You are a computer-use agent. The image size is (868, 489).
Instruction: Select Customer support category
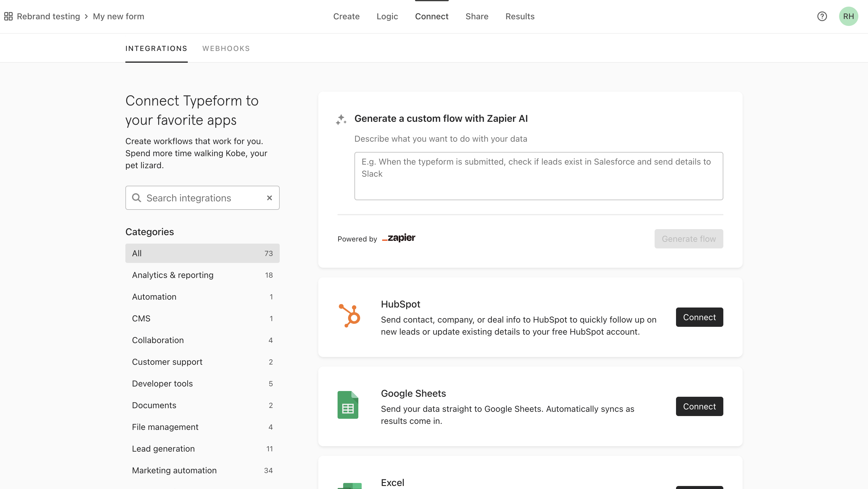pos(203,362)
